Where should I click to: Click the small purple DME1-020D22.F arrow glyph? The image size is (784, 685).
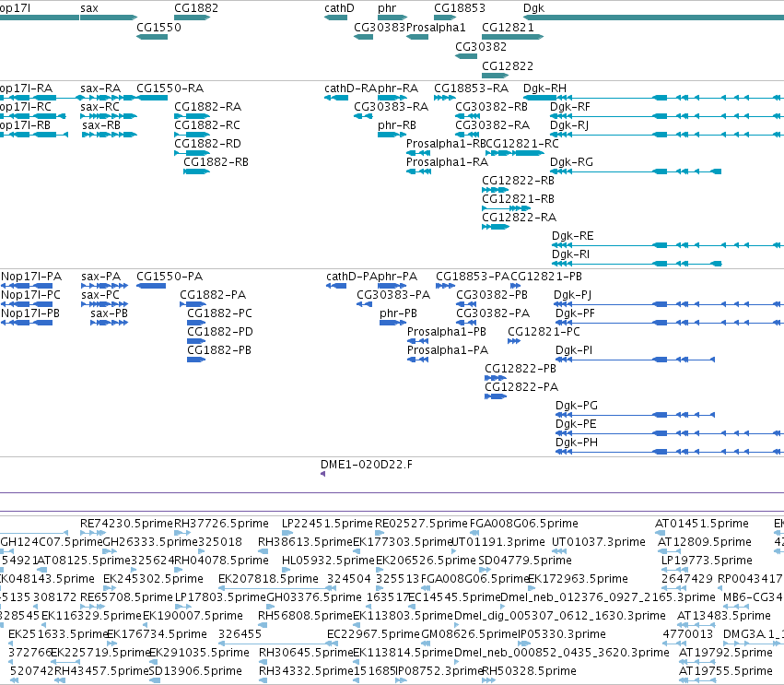click(x=323, y=474)
